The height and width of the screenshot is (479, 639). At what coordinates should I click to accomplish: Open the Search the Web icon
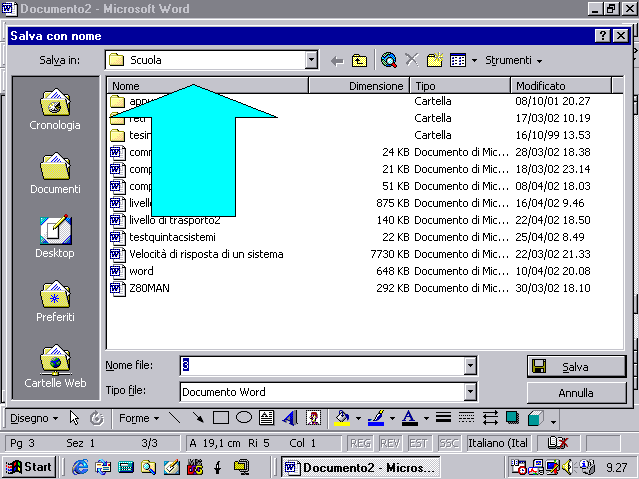[389, 60]
